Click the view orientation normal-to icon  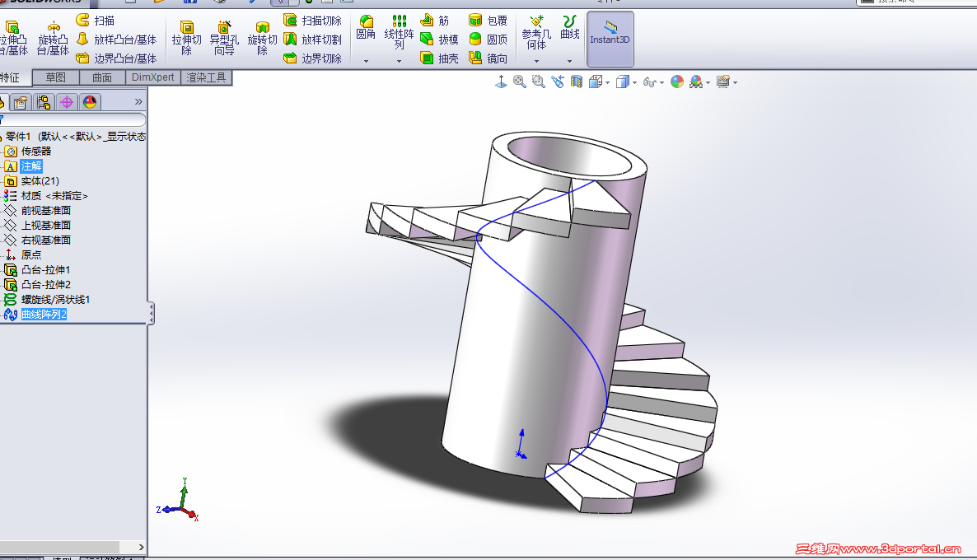(501, 82)
